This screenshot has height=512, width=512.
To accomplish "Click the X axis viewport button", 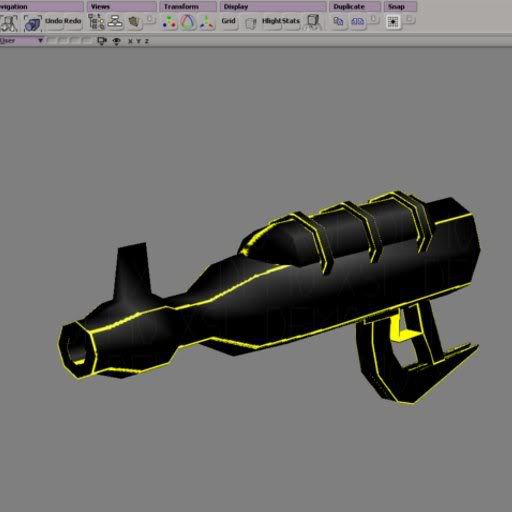I will point(130,41).
